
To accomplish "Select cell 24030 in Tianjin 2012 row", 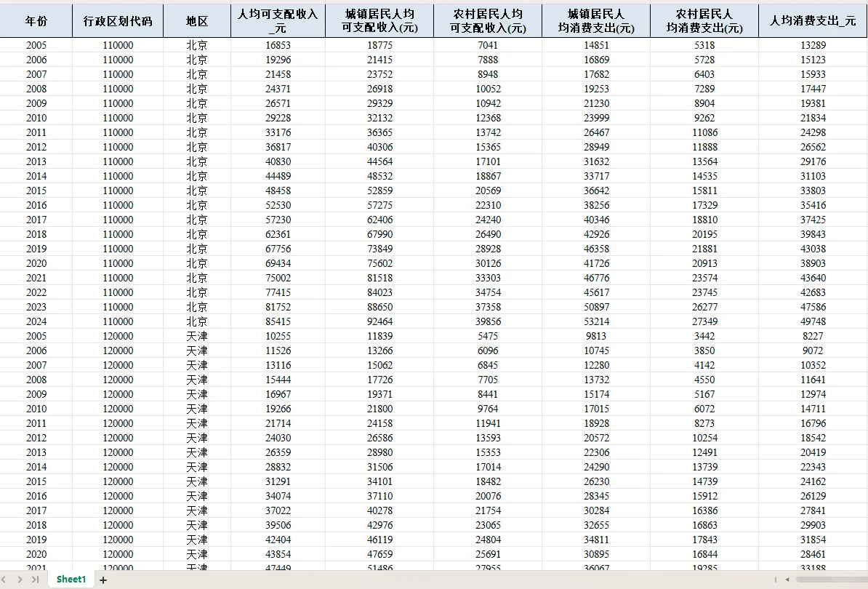I will 278,438.
